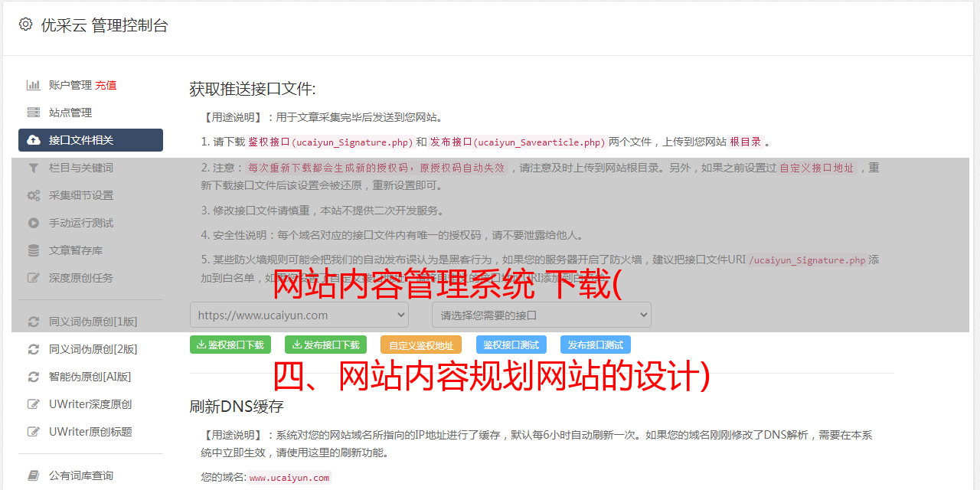Viewport: 980px width, 490px height.
Task: Click the 发布接口测试 blue button
Action: pos(596,345)
